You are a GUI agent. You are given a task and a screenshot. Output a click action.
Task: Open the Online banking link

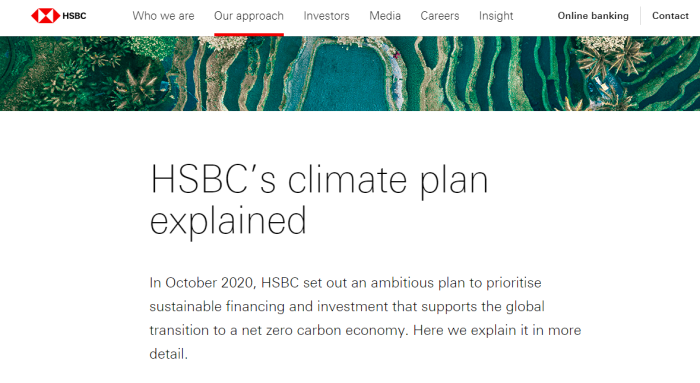593,16
